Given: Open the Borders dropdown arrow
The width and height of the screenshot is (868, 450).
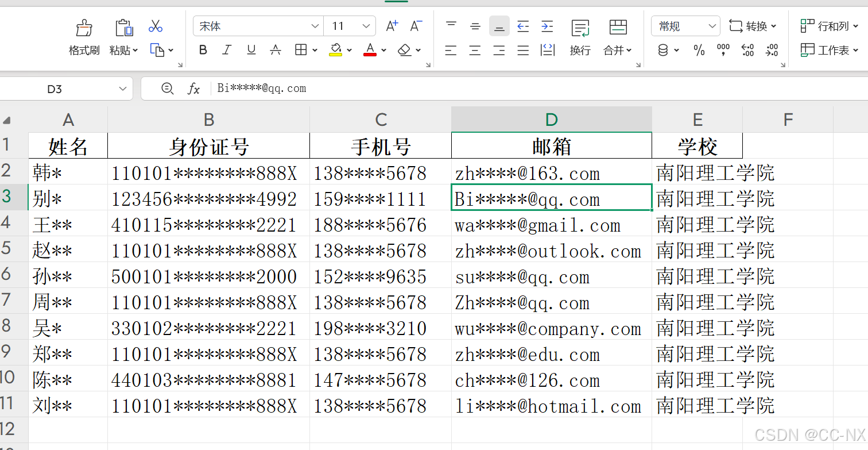Looking at the screenshot, I should [x=315, y=51].
